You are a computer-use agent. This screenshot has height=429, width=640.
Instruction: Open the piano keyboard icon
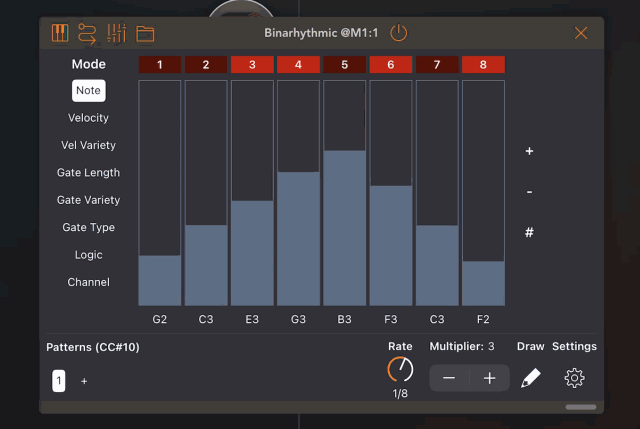click(60, 33)
